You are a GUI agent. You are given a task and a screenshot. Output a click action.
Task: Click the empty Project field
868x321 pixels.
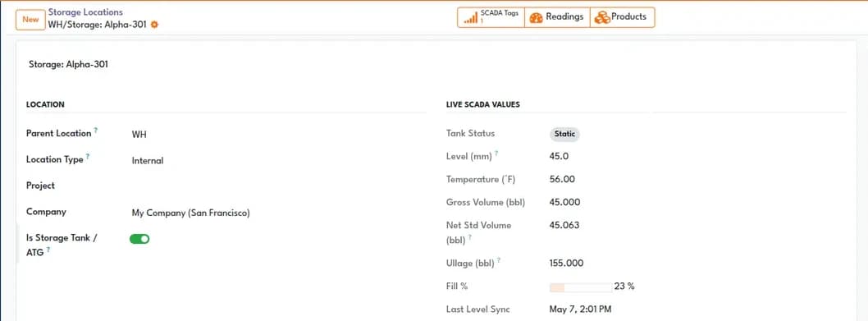(x=278, y=186)
